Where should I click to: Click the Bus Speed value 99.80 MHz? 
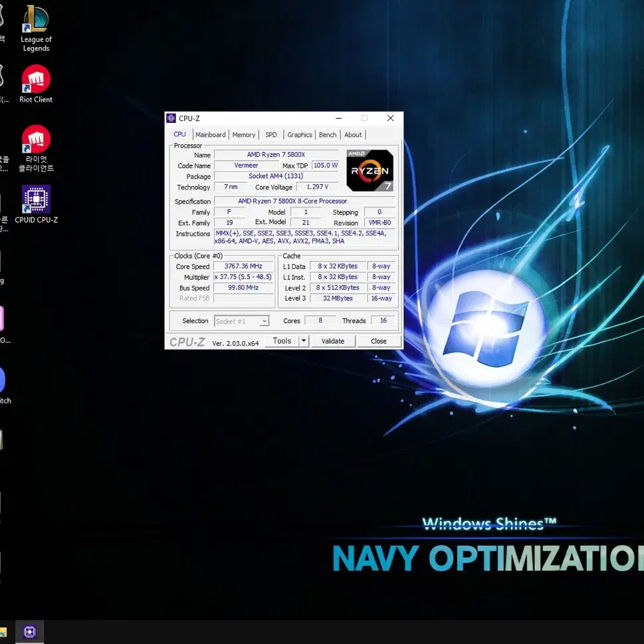[x=243, y=288]
